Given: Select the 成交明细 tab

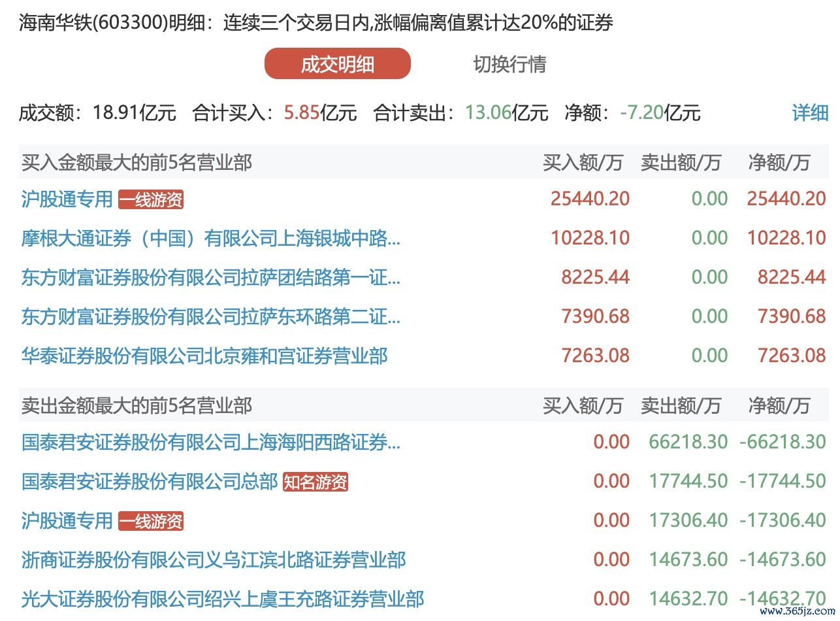Looking at the screenshot, I should 338,64.
